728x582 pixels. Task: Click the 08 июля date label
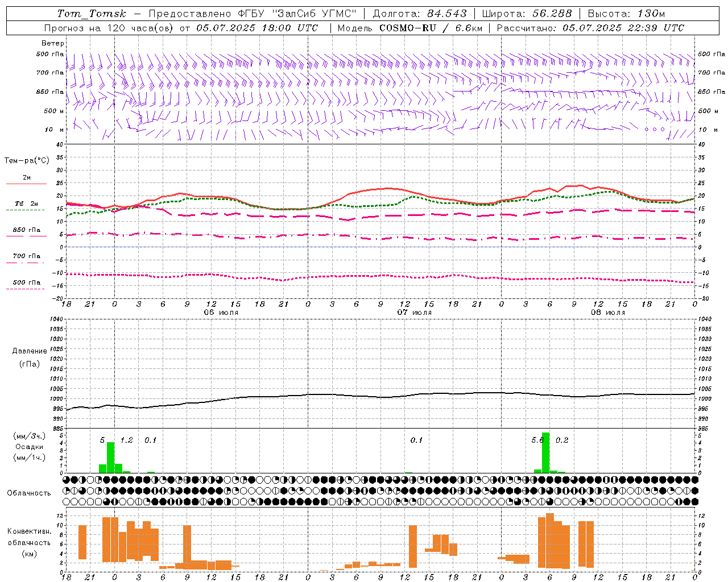click(x=608, y=313)
